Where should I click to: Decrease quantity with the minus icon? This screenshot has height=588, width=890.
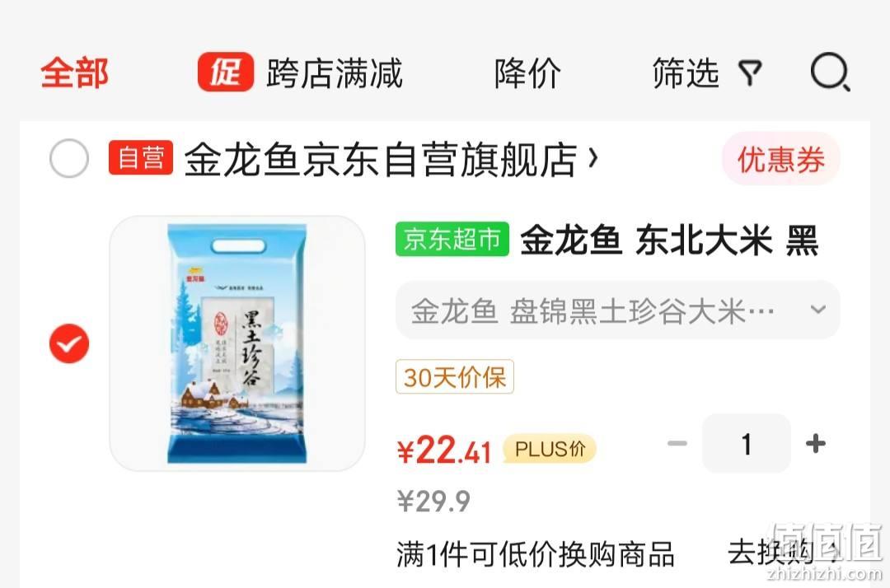pos(677,443)
